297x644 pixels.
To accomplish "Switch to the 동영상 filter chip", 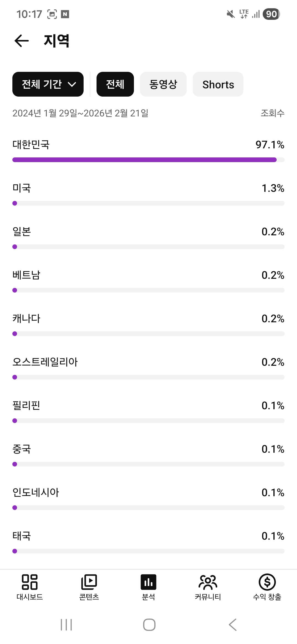I will (163, 84).
